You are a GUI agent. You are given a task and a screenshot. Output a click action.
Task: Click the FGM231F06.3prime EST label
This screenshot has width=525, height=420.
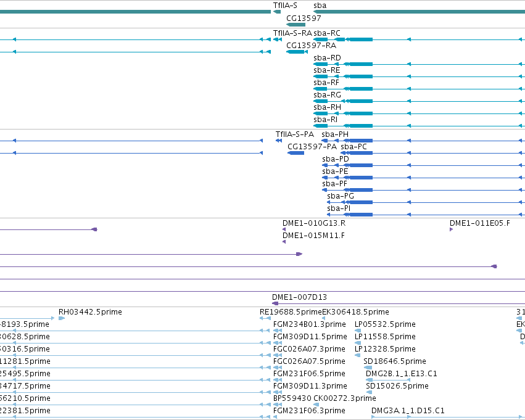309,411
